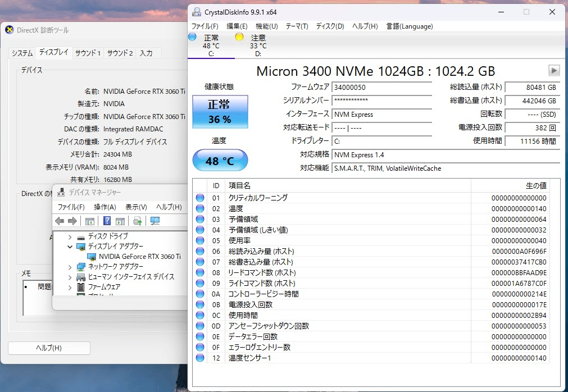The image size is (568, 392).
Task: Click 項目名 column header in SMART table
Action: [348, 186]
